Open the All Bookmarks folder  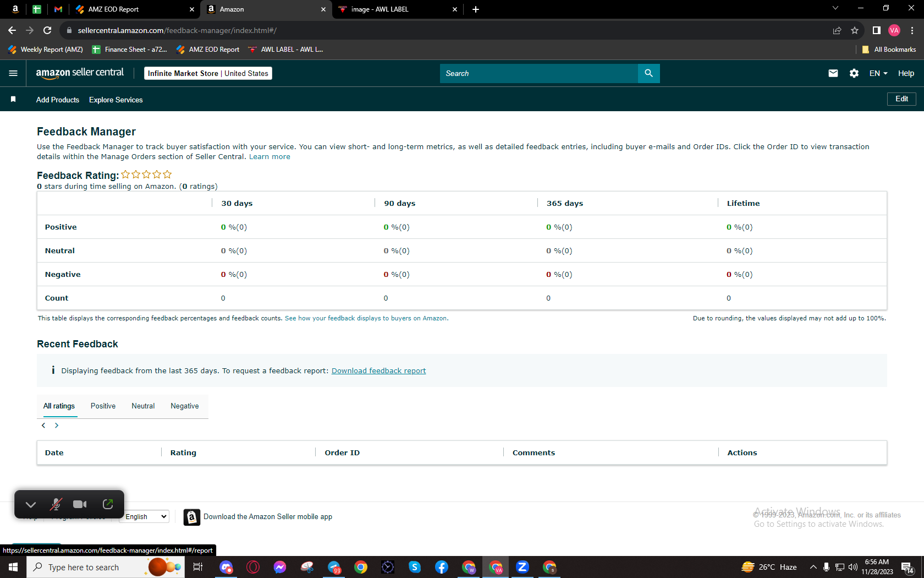tap(889, 50)
